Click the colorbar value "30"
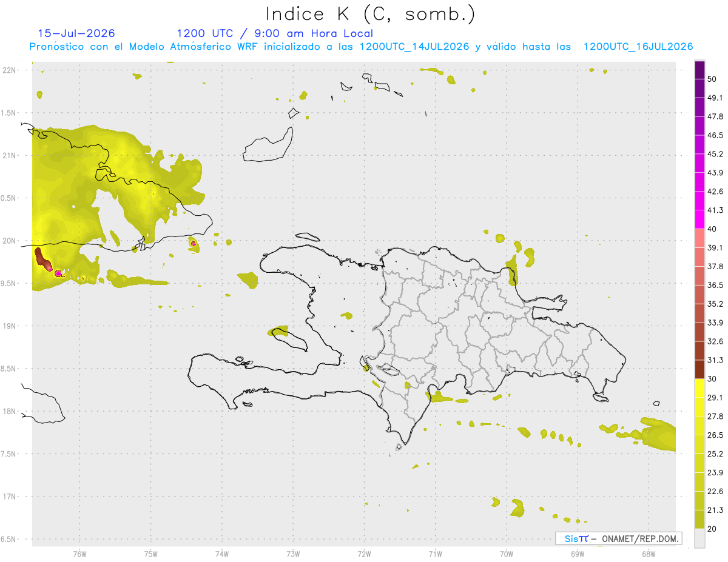The width and height of the screenshot is (728, 562). pyautogui.click(x=713, y=379)
